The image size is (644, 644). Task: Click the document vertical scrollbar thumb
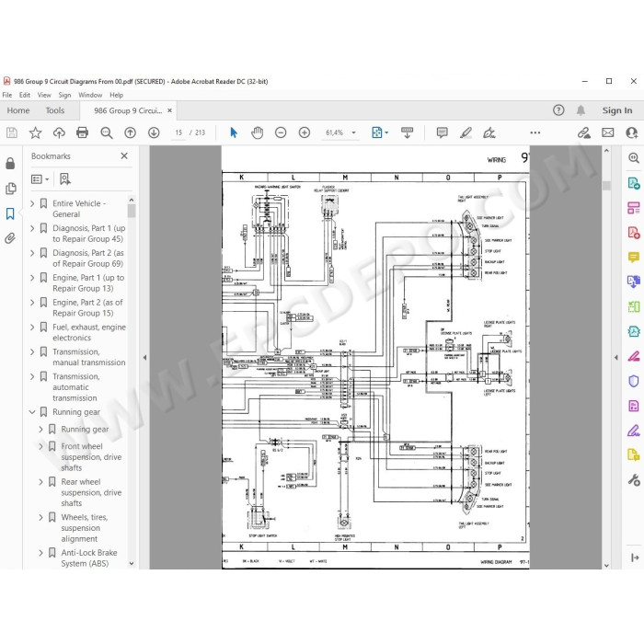[606, 185]
